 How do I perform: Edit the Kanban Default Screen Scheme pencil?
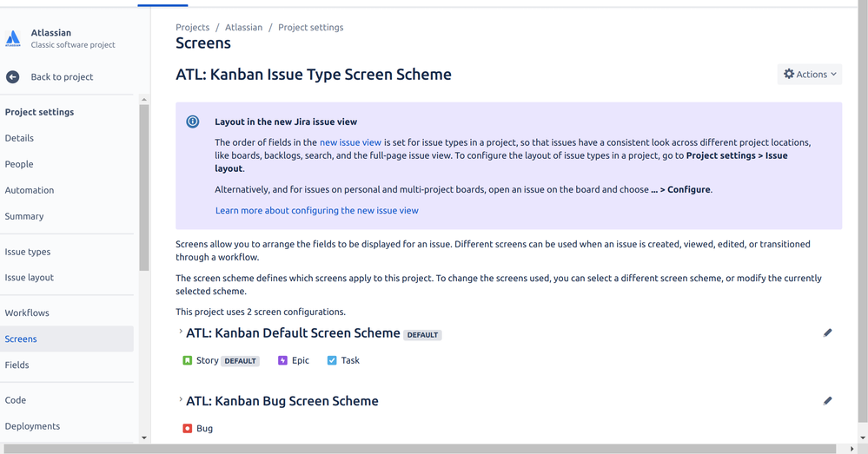pyautogui.click(x=827, y=332)
